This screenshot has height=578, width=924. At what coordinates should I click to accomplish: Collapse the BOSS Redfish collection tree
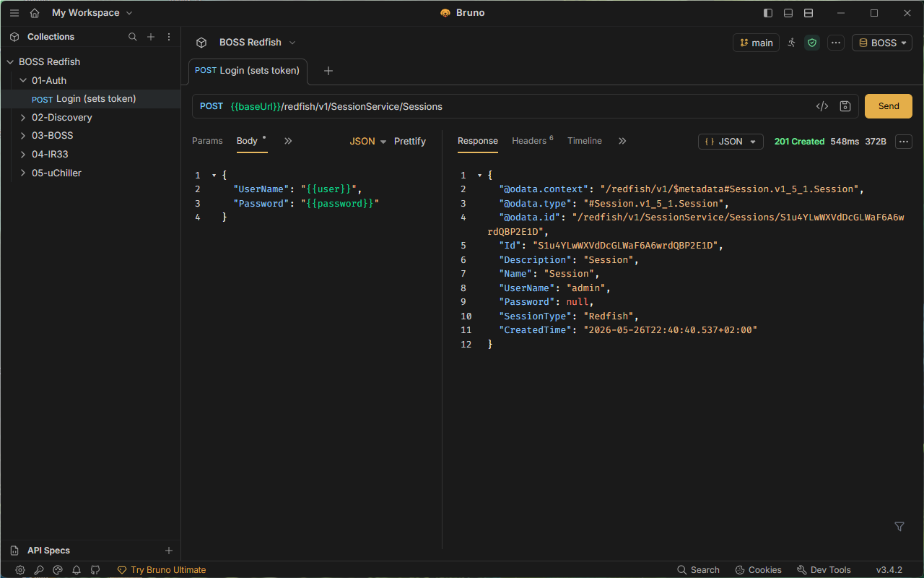10,62
